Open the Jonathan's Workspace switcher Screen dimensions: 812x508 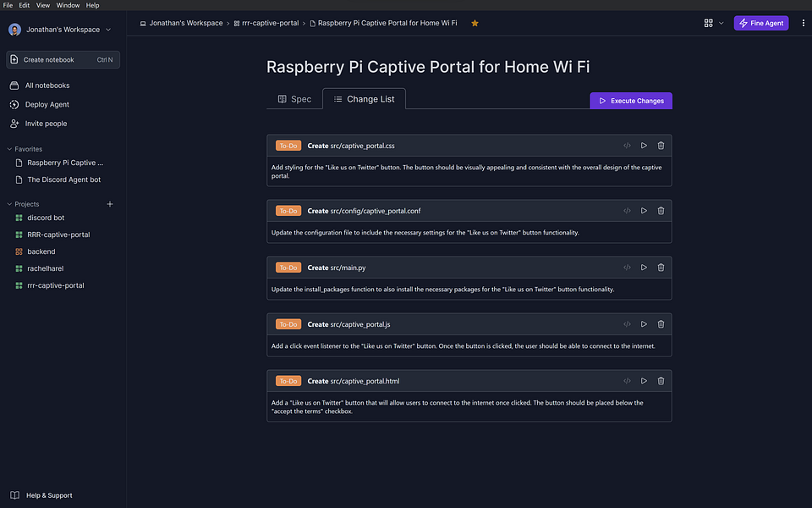(x=59, y=29)
